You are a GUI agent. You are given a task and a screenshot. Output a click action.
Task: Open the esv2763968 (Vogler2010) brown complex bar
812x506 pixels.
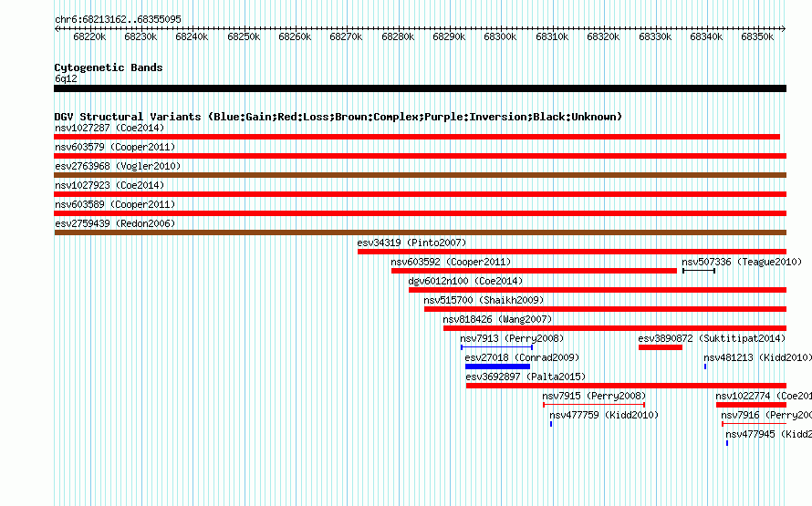pyautogui.click(x=420, y=175)
